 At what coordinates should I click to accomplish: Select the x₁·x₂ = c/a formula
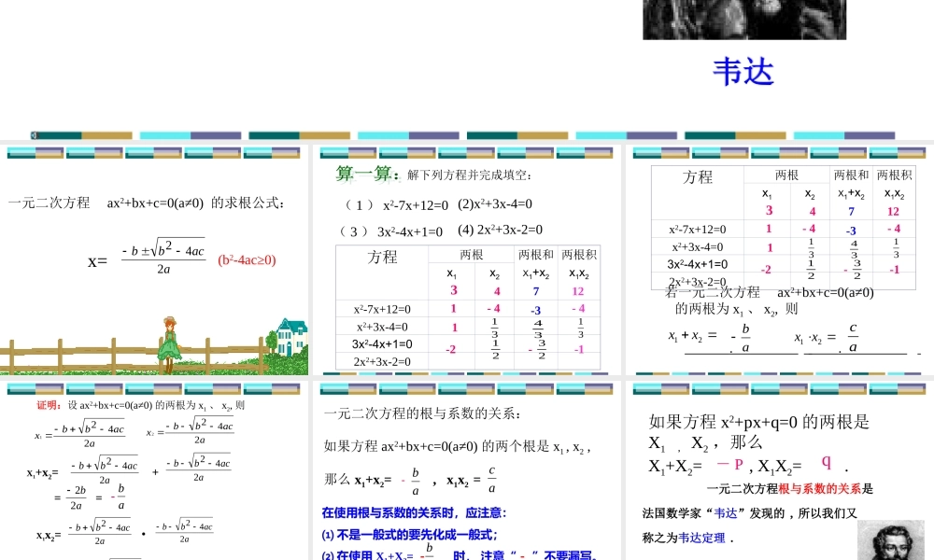[827, 338]
